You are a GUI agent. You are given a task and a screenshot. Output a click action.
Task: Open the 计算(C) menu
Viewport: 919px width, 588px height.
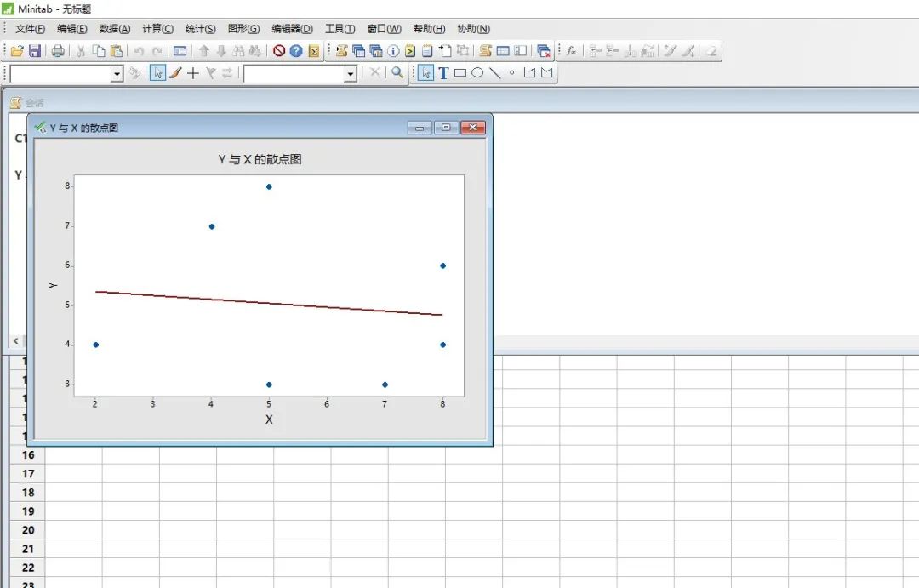(x=158, y=29)
